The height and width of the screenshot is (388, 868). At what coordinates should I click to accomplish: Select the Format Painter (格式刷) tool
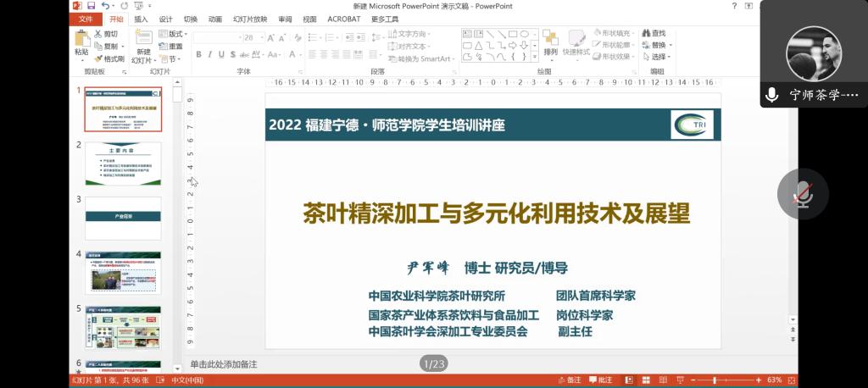coord(98,59)
